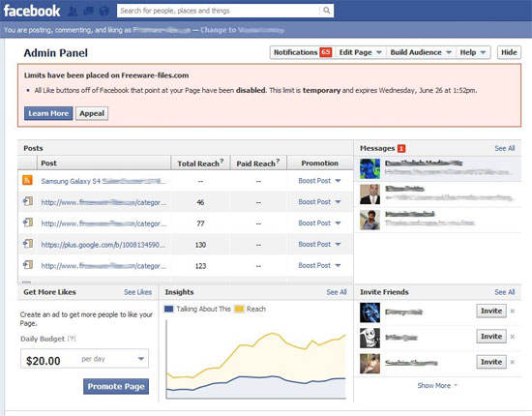Invite the first suggested friend
532x416 pixels.
pos(491,311)
